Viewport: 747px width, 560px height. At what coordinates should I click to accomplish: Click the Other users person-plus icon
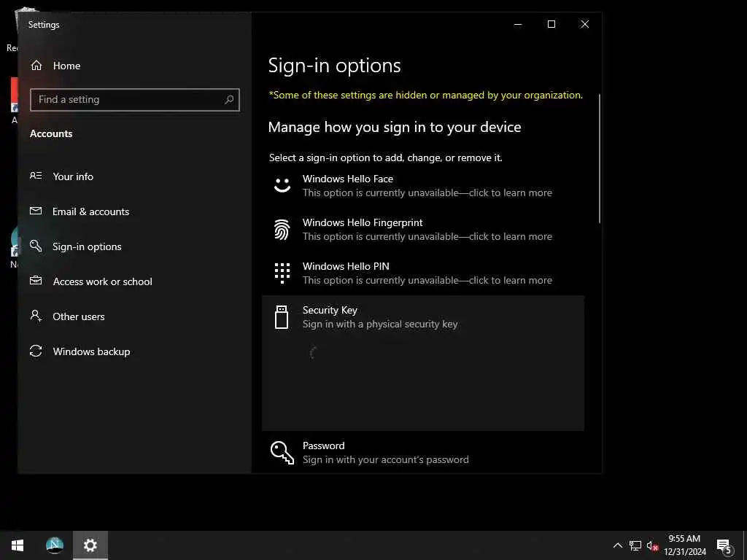(x=36, y=316)
